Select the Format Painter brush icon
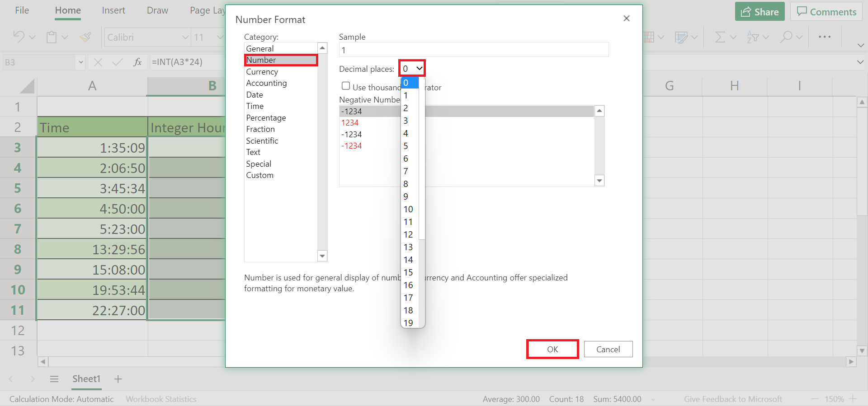Viewport: 868px width, 406px height. point(85,37)
